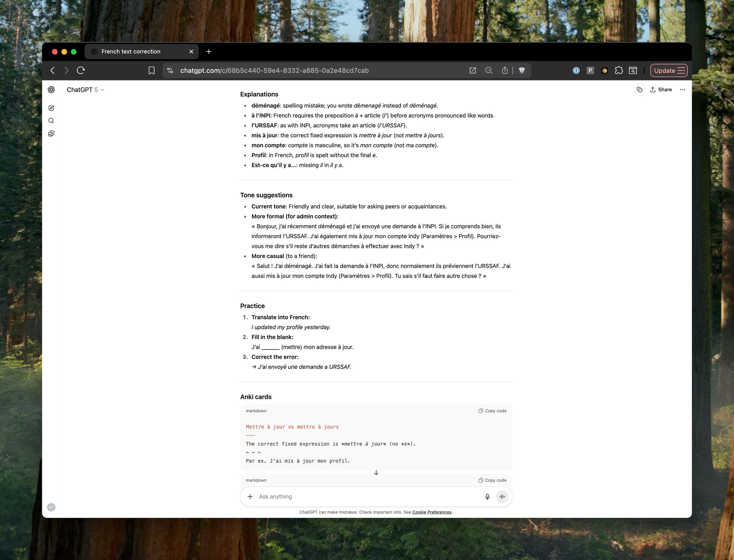Open the library images icon in sidebar

tap(51, 134)
